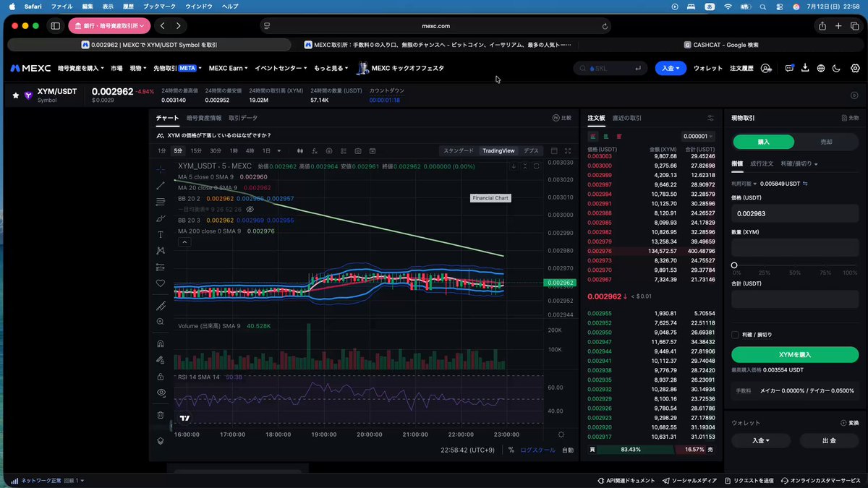Open language selection globe icon
868x488 pixels.
(821, 68)
